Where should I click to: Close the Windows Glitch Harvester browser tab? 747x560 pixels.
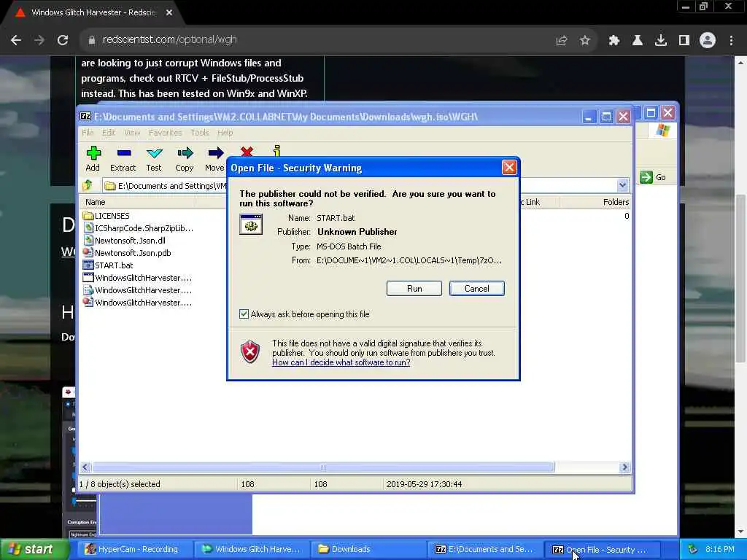(169, 12)
